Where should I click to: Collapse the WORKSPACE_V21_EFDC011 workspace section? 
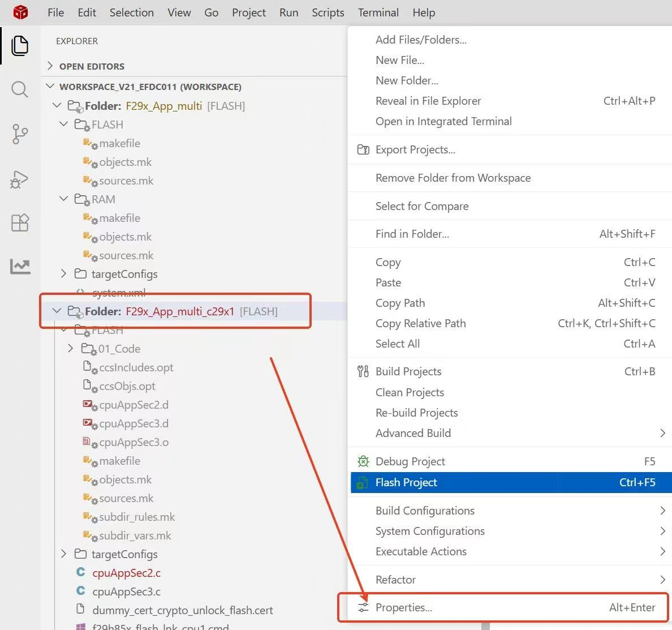click(50, 86)
